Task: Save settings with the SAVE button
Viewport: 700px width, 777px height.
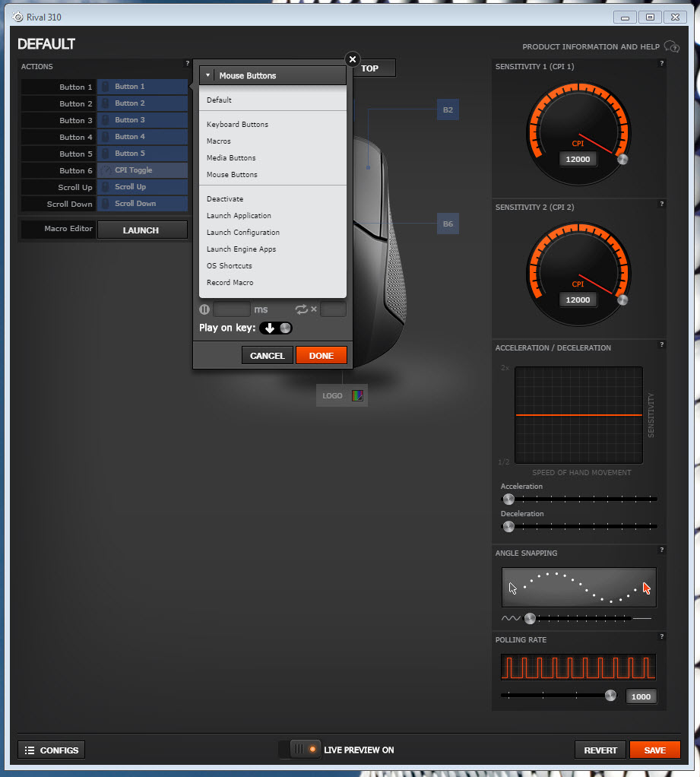Action: point(655,750)
